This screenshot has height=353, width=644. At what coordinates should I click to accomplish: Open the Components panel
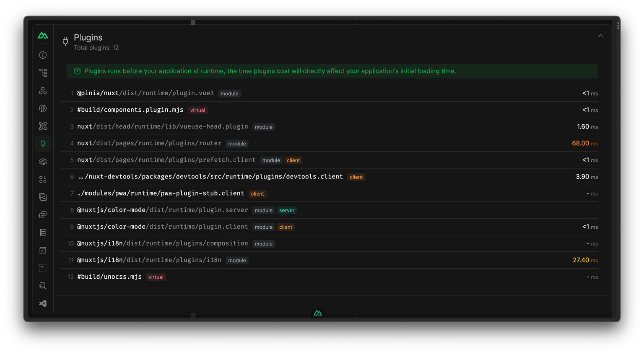coord(42,90)
